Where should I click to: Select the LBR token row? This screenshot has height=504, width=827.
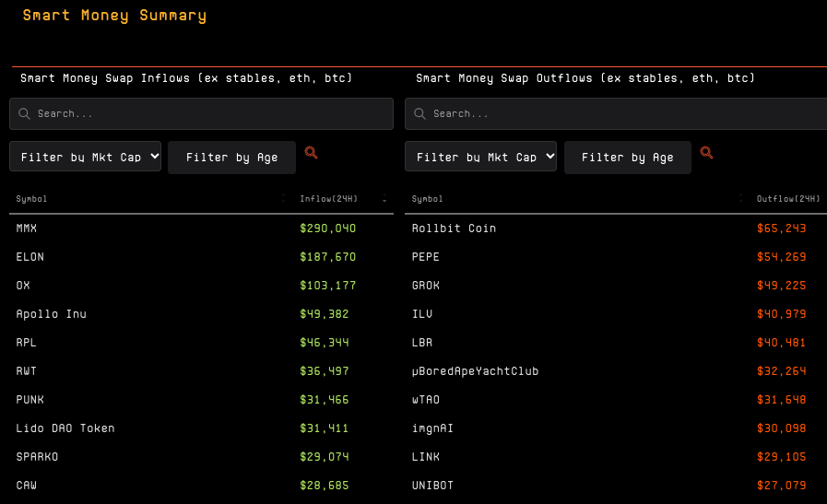click(x=616, y=342)
